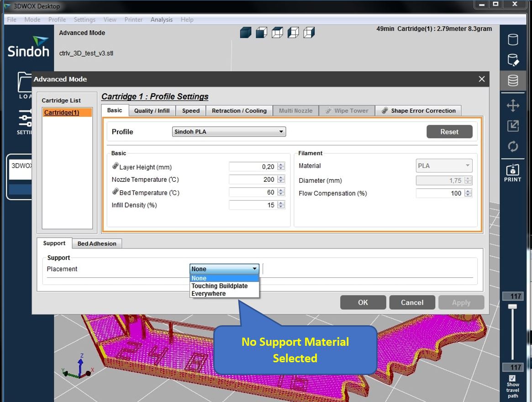532x402 pixels.
Task: Click the Bed Temperature value field
Action: coord(253,192)
